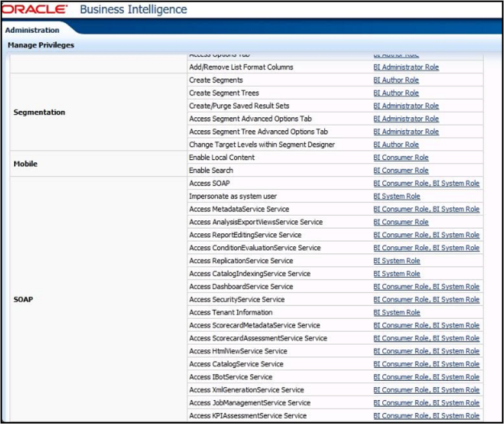The width and height of the screenshot is (504, 424).
Task: Click BI Author Role beside Create Segments
Action: 396,80
